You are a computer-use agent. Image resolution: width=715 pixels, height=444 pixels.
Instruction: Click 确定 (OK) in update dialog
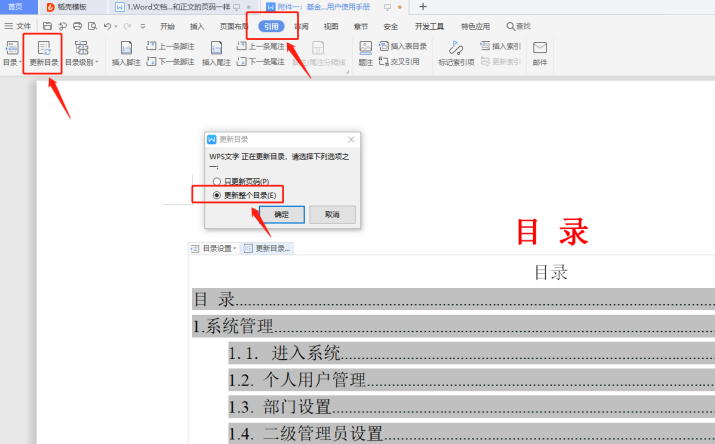pos(281,215)
